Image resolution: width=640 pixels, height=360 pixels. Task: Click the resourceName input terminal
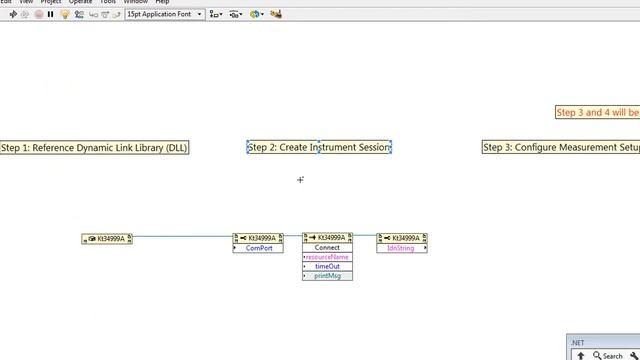click(327, 257)
